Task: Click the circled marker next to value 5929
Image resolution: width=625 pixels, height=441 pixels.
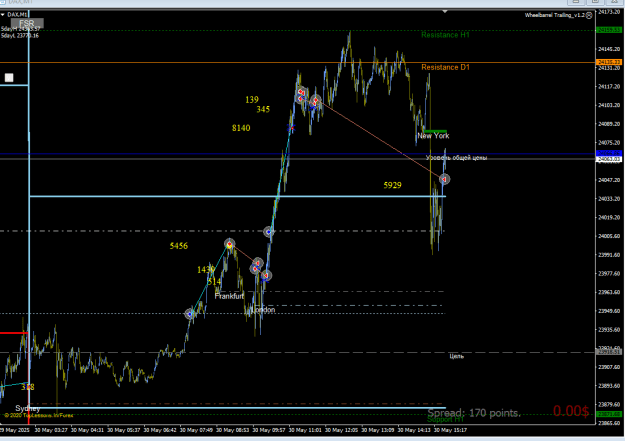Action: coord(444,179)
